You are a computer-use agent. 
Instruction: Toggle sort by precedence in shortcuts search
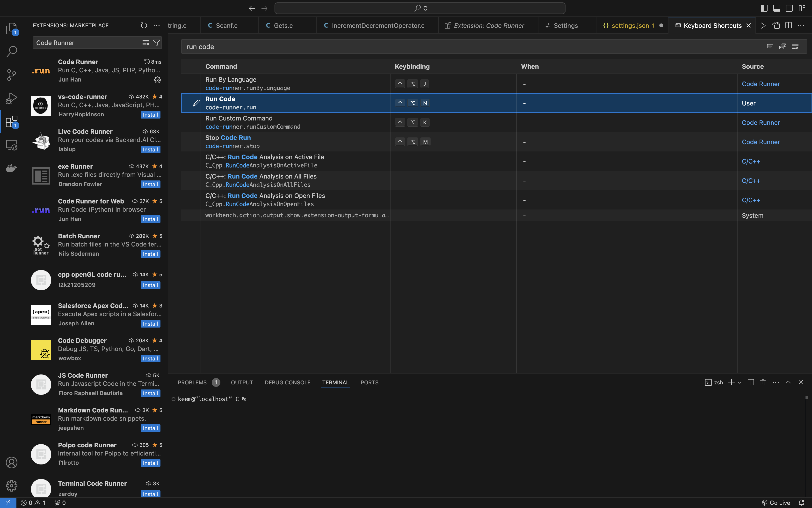tap(783, 46)
